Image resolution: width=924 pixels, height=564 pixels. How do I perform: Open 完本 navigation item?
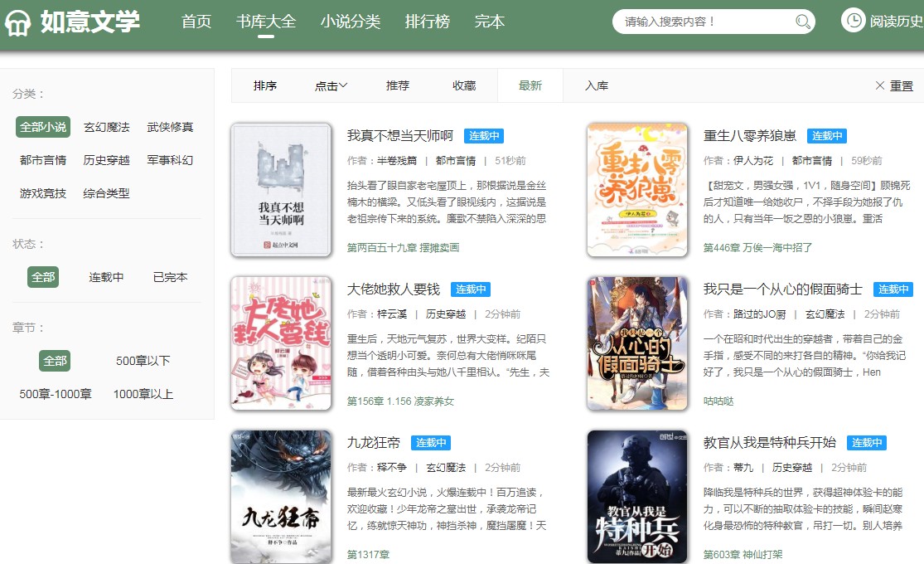tap(490, 22)
